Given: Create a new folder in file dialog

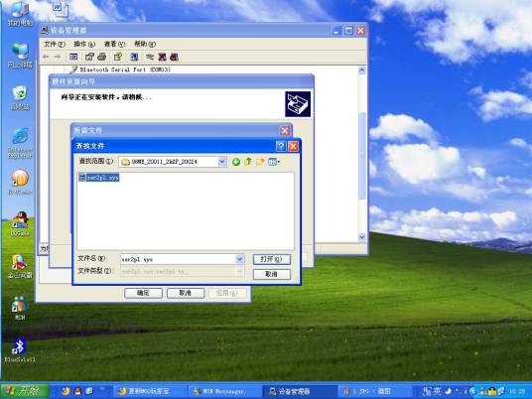Looking at the screenshot, I should 260,162.
